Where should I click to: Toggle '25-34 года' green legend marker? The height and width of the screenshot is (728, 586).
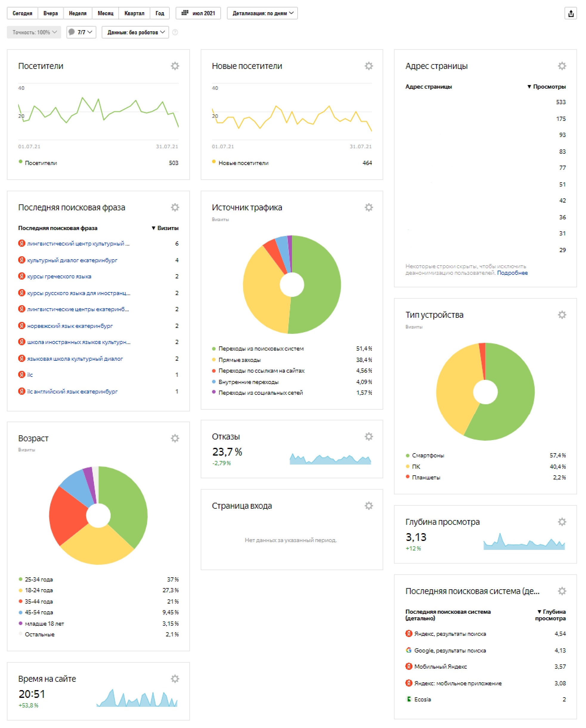coord(21,579)
